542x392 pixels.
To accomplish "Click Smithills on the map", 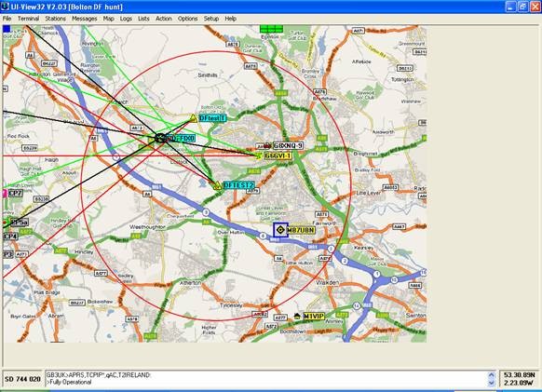I will [208, 75].
